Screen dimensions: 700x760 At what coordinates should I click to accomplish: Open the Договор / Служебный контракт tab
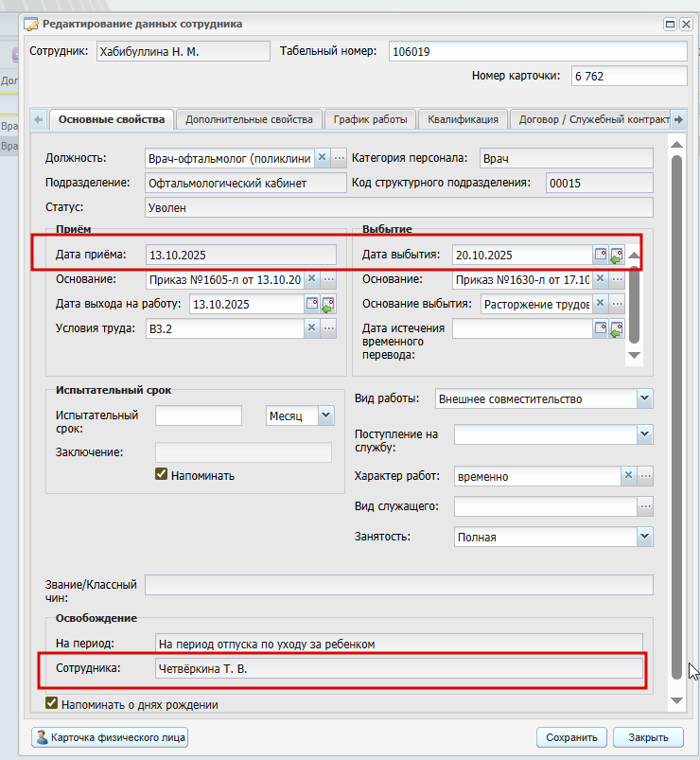(x=590, y=119)
